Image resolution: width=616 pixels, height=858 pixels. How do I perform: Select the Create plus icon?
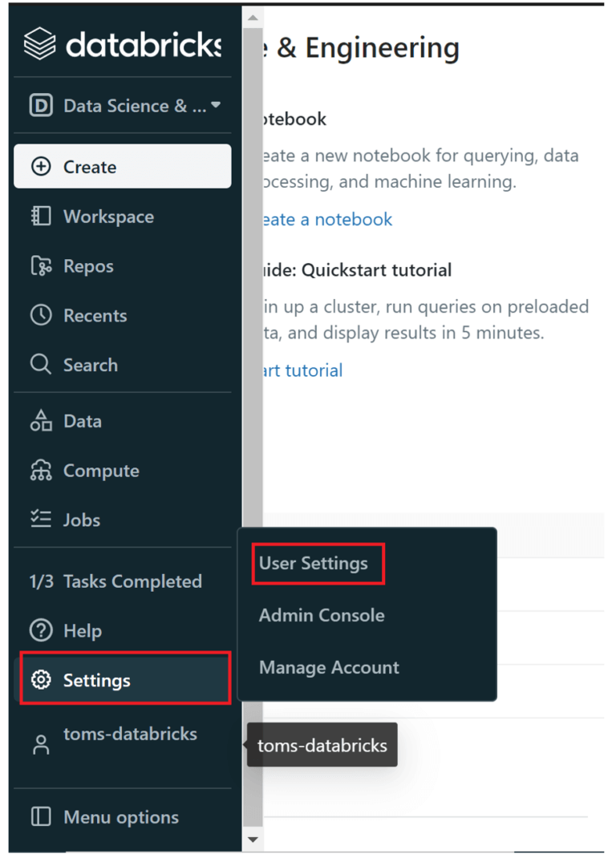click(39, 166)
